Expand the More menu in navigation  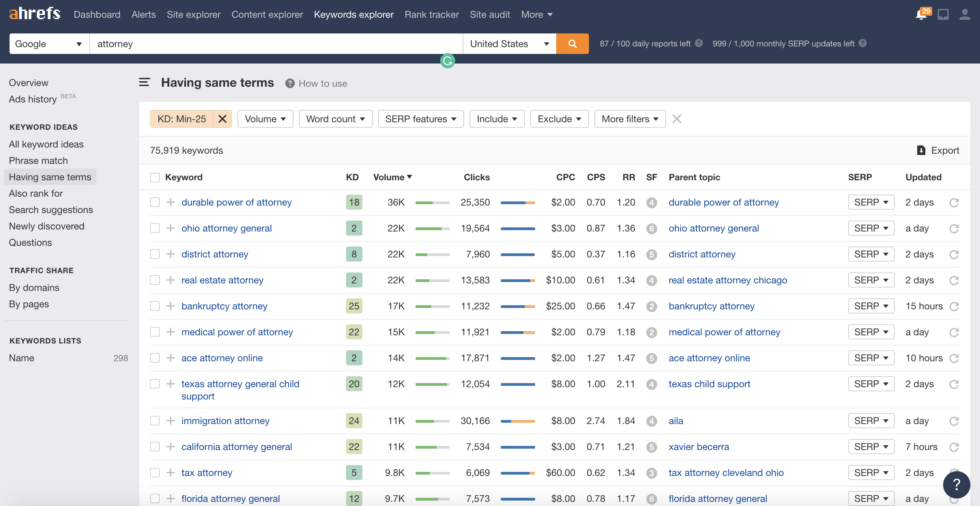pos(536,14)
